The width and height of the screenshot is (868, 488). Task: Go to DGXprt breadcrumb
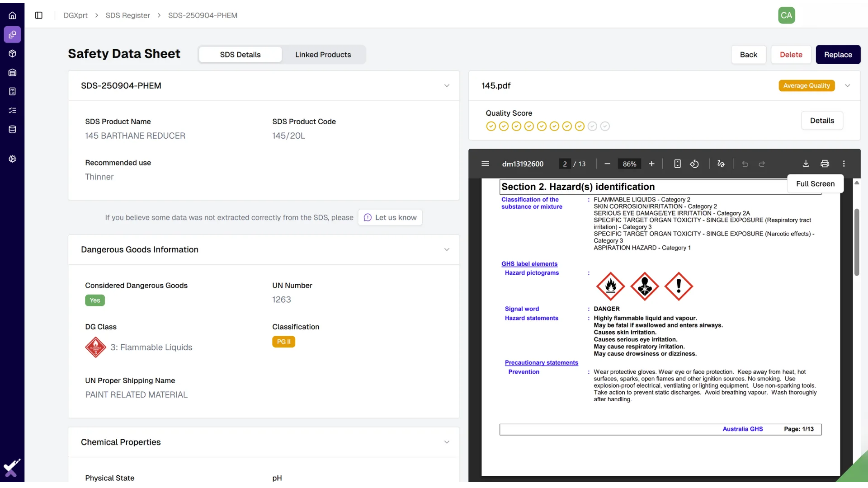[x=75, y=15]
